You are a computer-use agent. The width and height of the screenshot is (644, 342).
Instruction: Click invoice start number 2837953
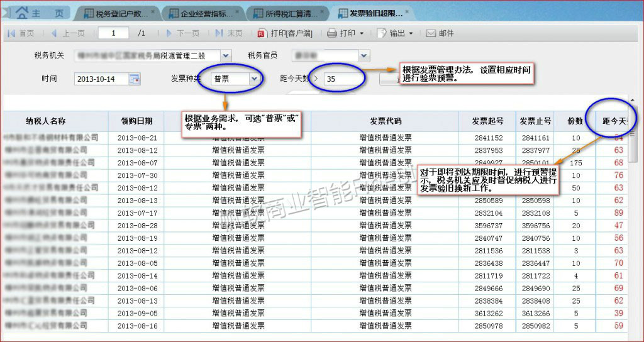[x=488, y=150]
